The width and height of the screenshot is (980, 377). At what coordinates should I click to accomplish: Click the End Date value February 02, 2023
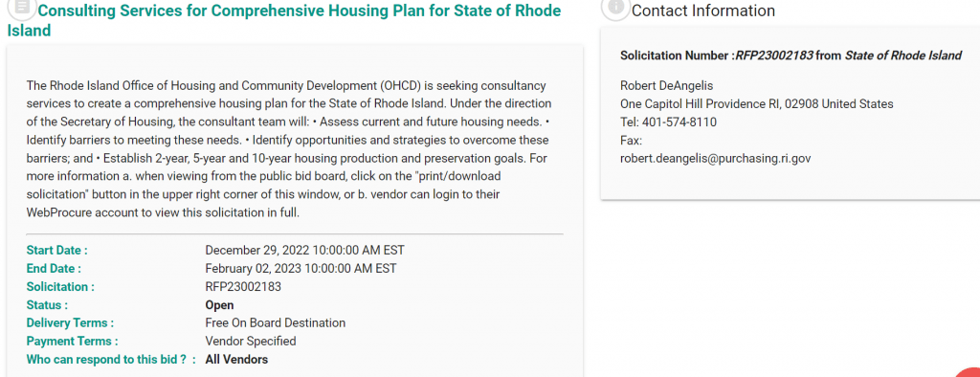coord(301,269)
